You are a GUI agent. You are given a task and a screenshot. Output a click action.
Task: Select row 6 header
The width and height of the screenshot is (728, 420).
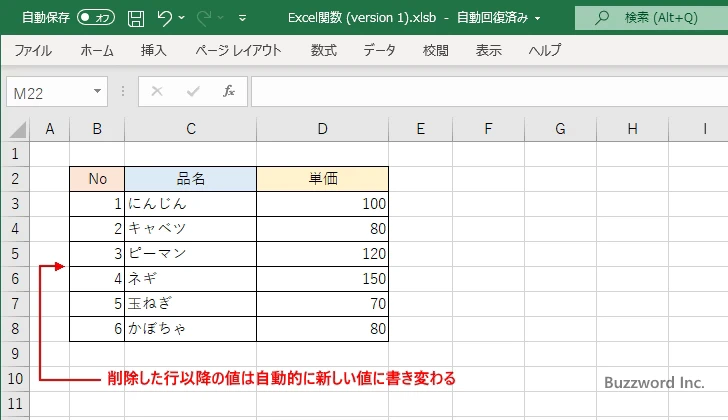point(15,279)
